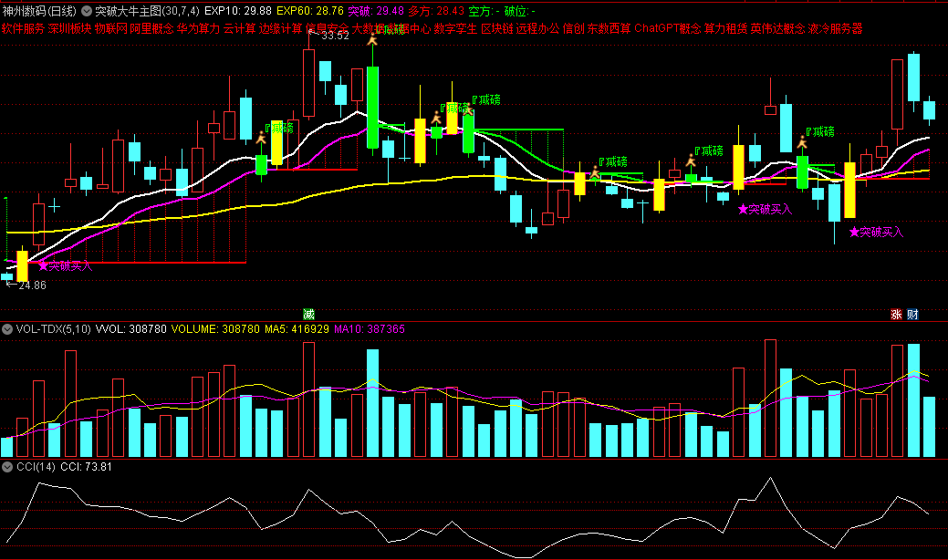
Task: Click the green 减 marker below the chart
Action: point(308,314)
